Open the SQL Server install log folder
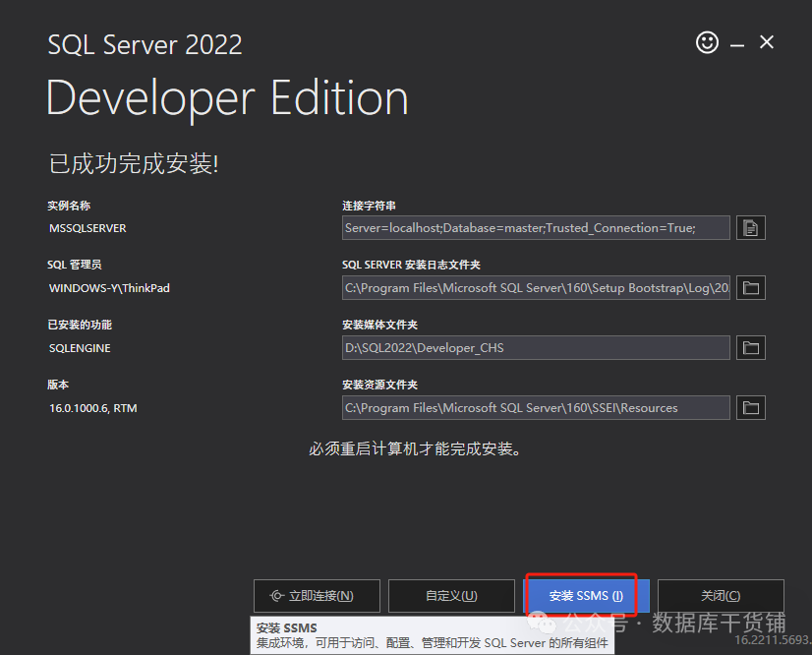 750,288
